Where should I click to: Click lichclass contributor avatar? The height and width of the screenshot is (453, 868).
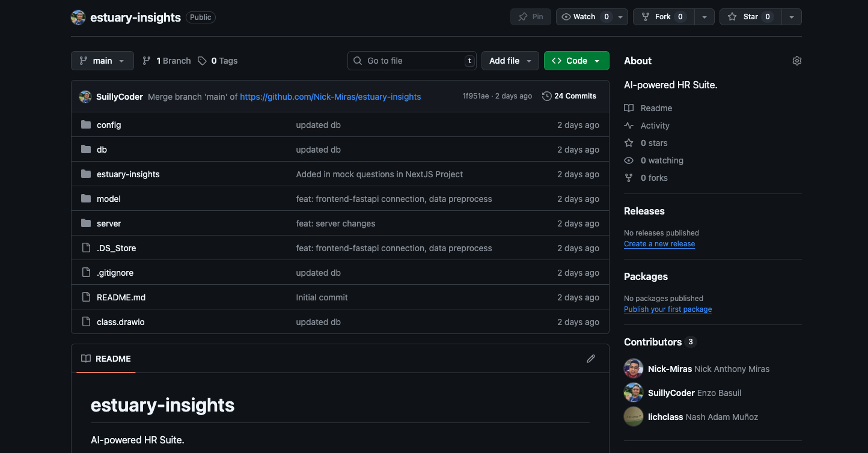634,417
